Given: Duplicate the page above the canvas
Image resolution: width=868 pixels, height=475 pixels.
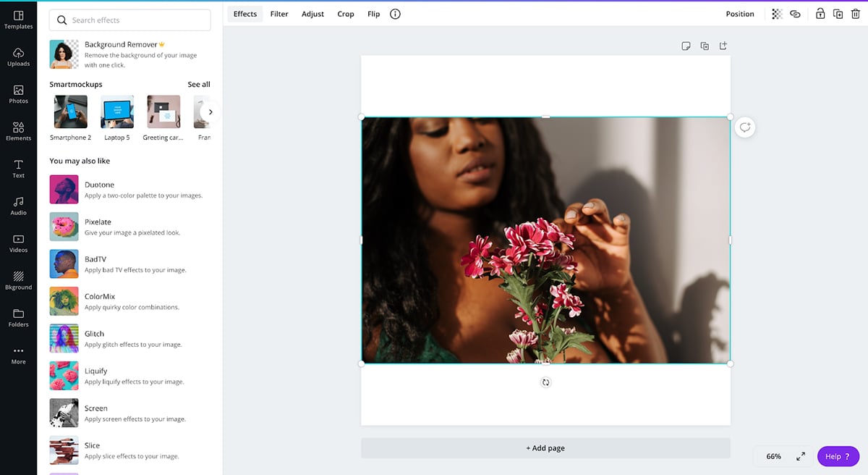Looking at the screenshot, I should pos(705,46).
